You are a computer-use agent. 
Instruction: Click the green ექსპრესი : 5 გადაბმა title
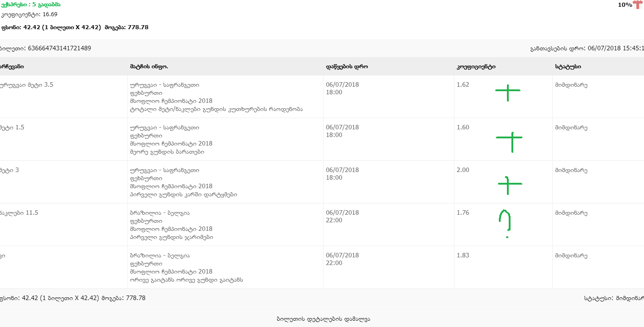30,4
